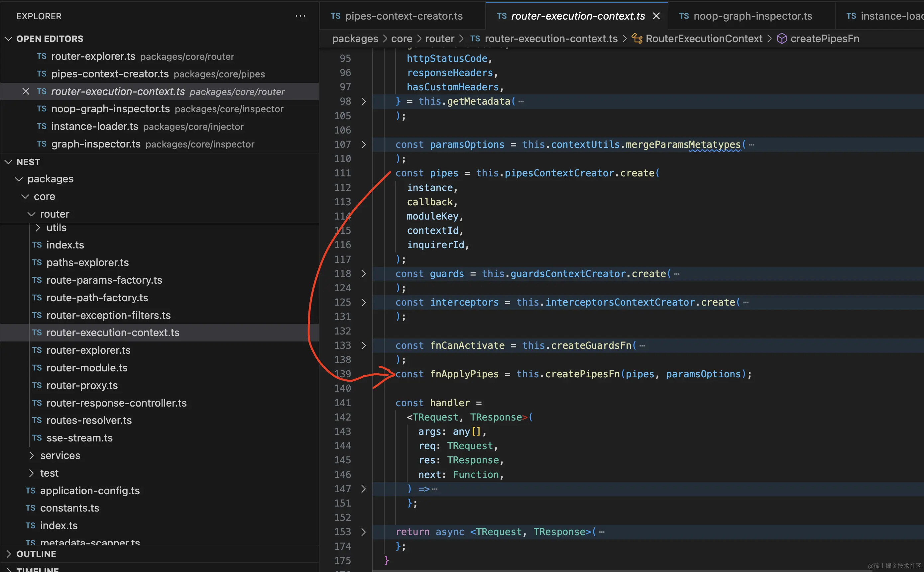Open route-path-factory.ts file
924x572 pixels.
[x=159, y=298]
